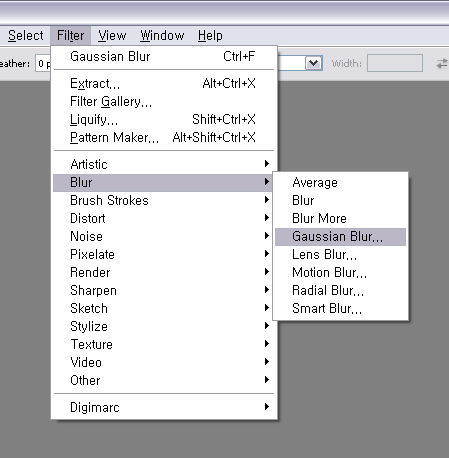Click the Feather value input field
This screenshot has width=449, height=458.
click(43, 63)
